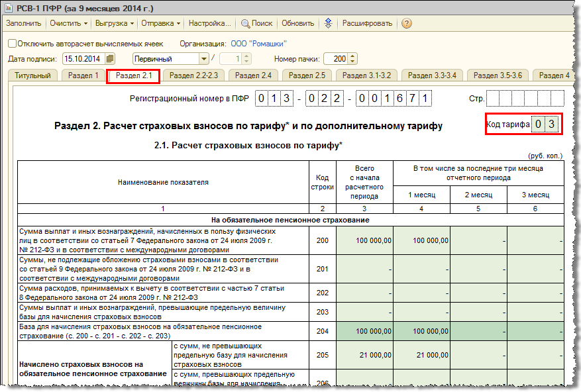Click the Обновить toolbar button
Viewport: 581px width, 392px height.
tap(297, 23)
